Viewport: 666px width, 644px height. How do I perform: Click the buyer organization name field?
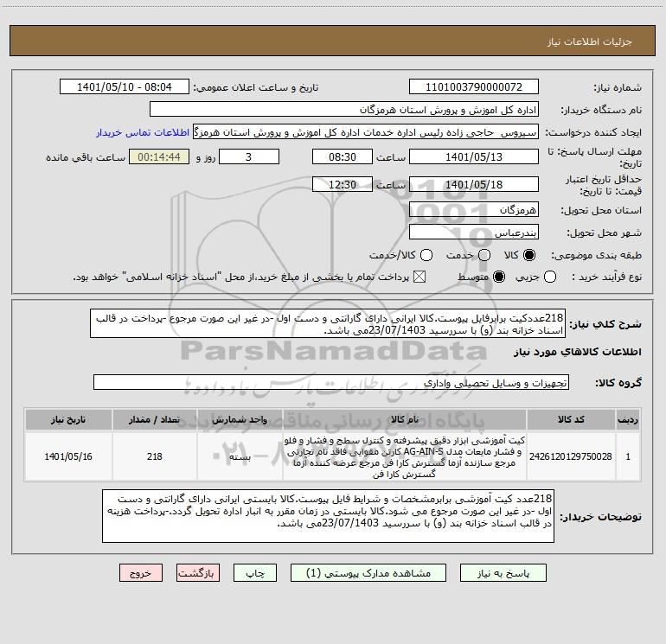click(x=344, y=109)
